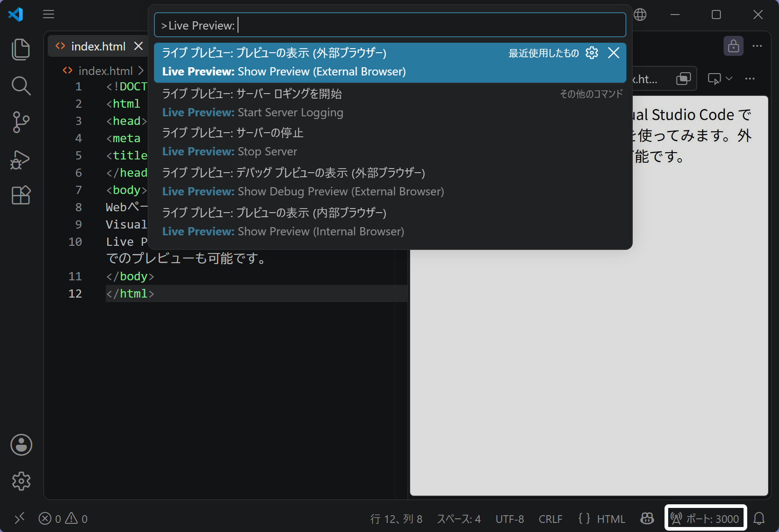Expand the breadcrumb chevron after index.html
This screenshot has width=779, height=532.
click(x=141, y=71)
